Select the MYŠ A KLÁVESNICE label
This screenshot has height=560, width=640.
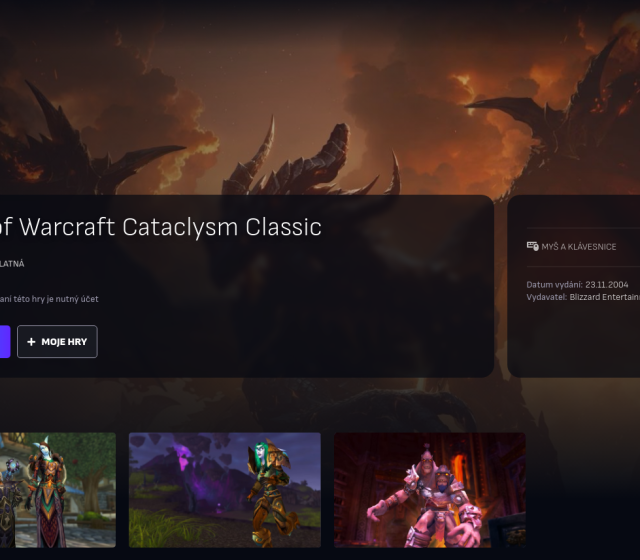[x=579, y=247]
